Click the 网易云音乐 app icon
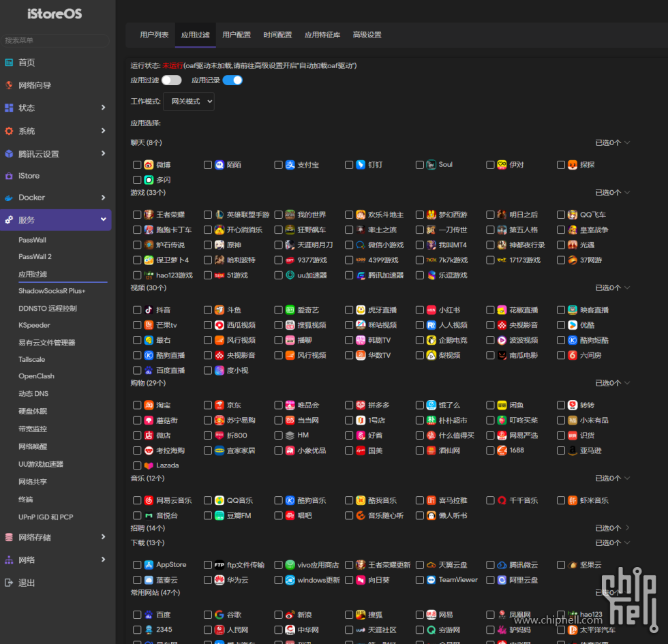Viewport: 668px width, 644px height. 149,500
